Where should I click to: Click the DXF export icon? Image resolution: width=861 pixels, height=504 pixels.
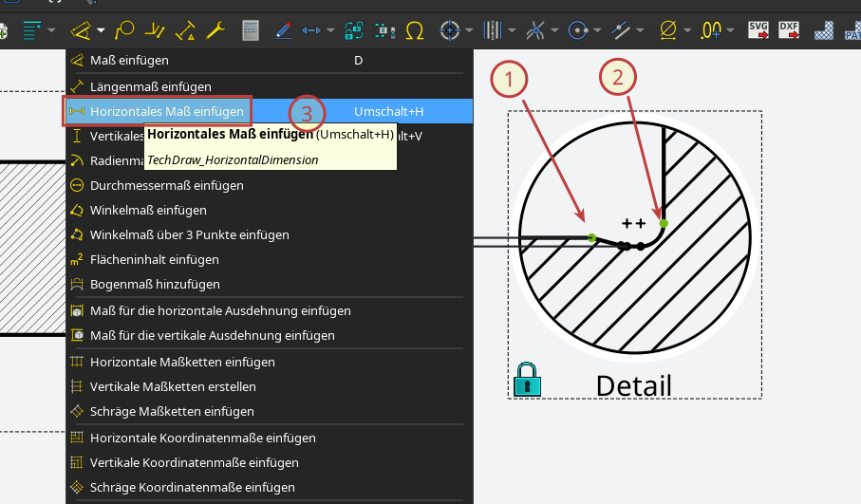pyautogui.click(x=789, y=29)
